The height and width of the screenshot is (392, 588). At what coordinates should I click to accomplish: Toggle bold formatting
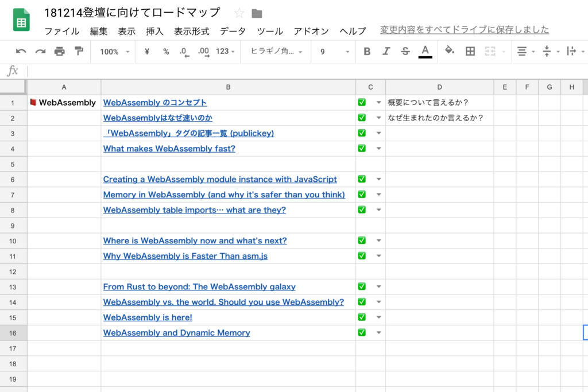367,51
